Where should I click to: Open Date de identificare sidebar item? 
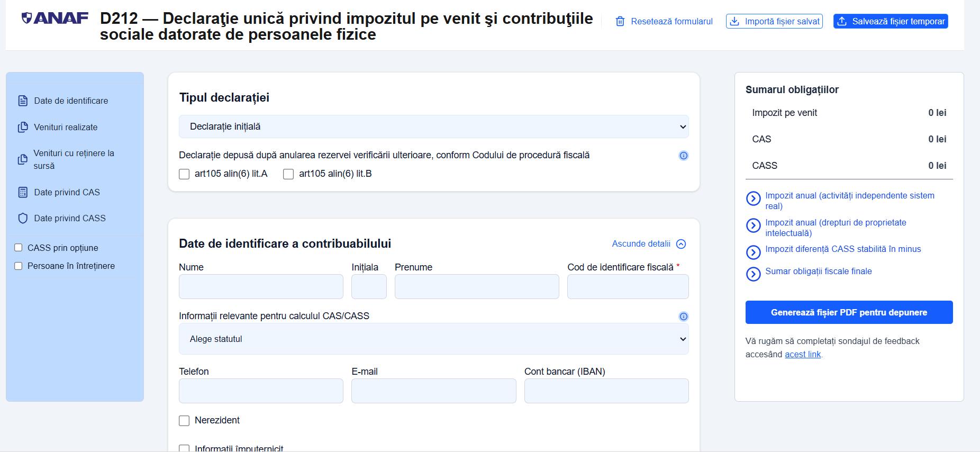click(71, 101)
